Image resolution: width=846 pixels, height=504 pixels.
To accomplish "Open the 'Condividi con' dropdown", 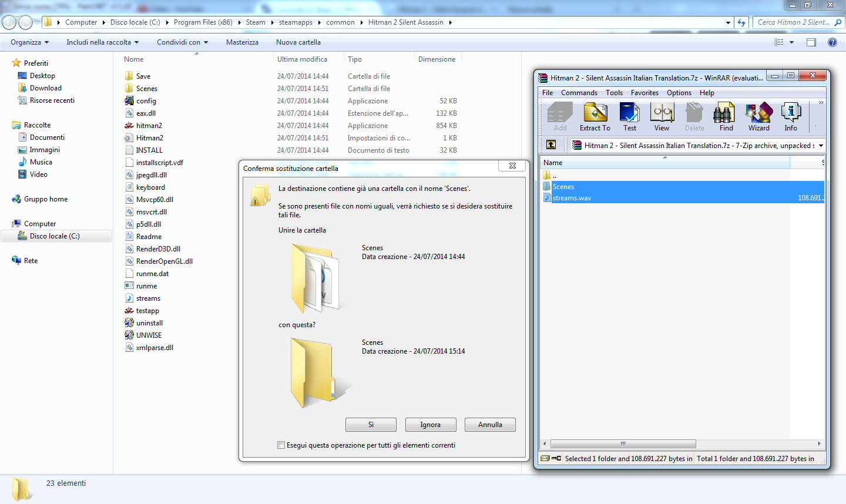I will click(x=183, y=42).
